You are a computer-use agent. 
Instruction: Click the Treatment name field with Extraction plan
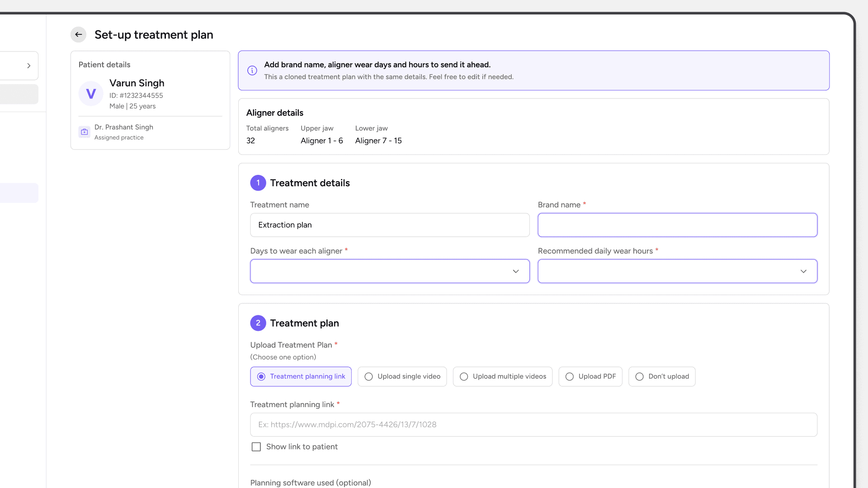click(390, 225)
